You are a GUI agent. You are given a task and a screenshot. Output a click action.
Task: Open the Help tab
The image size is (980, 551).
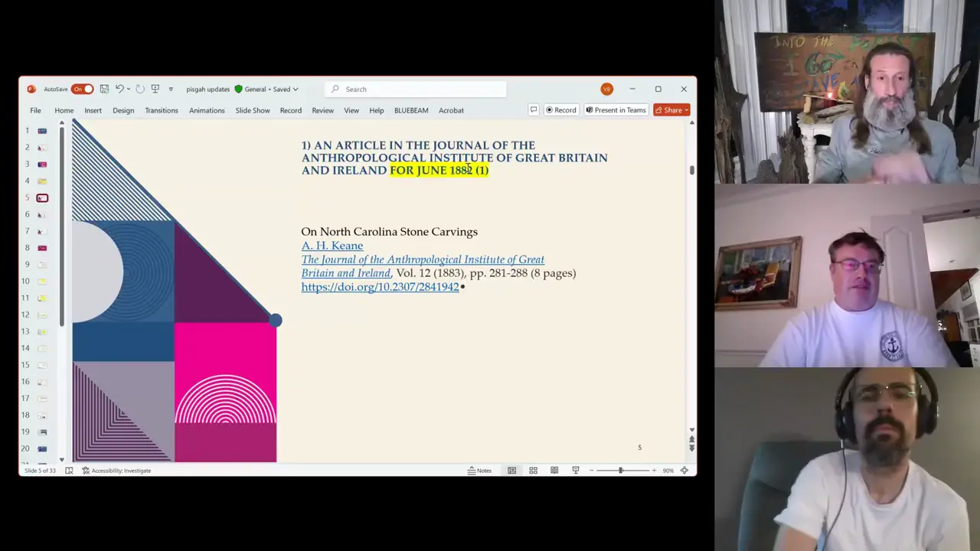377,110
